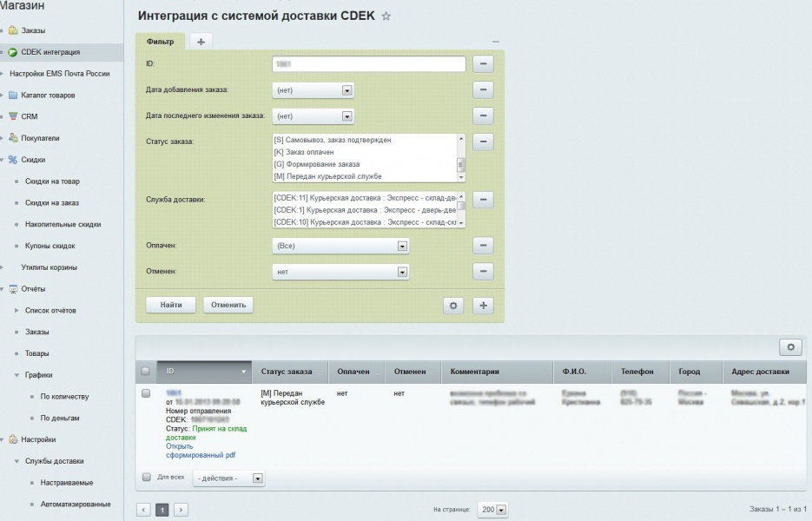Remove the Статус заказа filter row
The height and width of the screenshot is (521, 812).
point(483,142)
